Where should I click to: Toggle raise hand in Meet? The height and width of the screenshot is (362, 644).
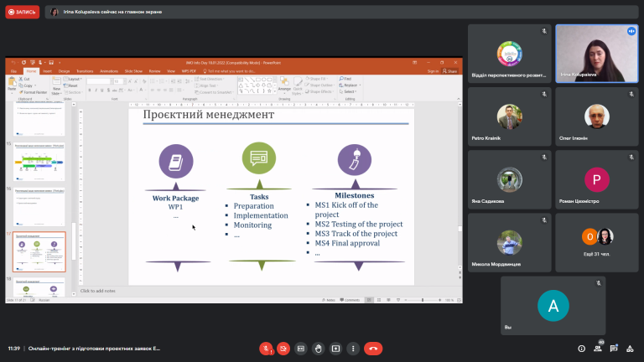318,349
